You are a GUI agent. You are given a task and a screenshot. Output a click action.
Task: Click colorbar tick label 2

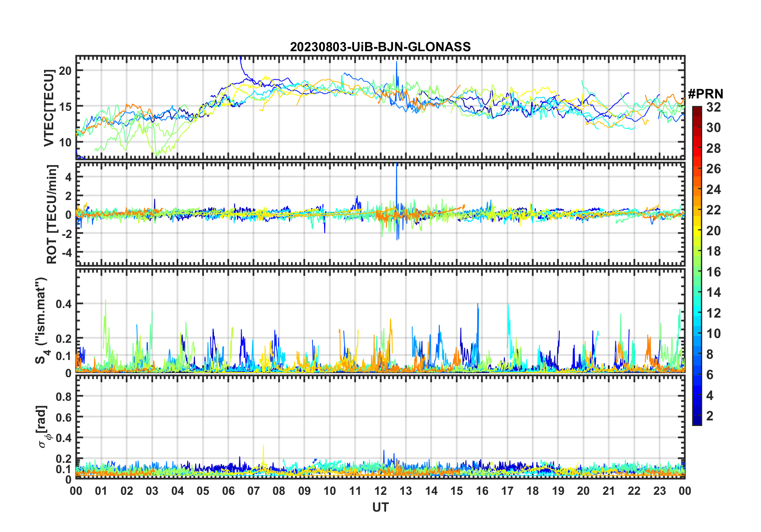[x=710, y=416]
